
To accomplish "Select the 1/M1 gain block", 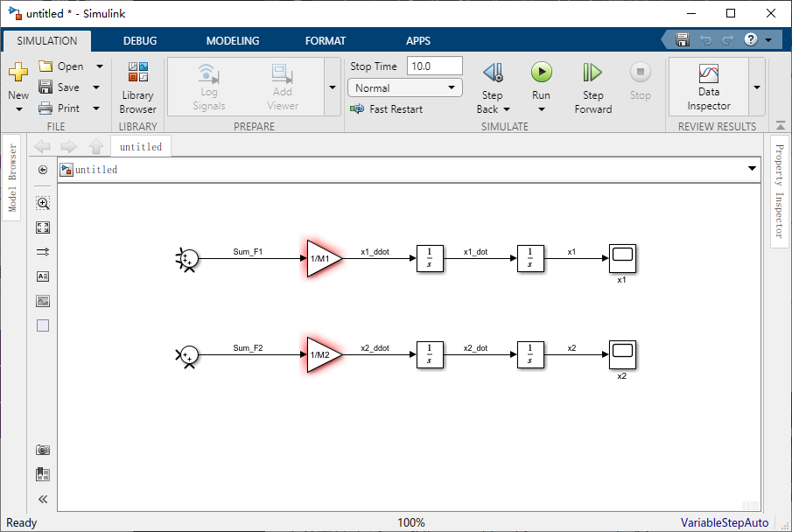I will point(323,259).
